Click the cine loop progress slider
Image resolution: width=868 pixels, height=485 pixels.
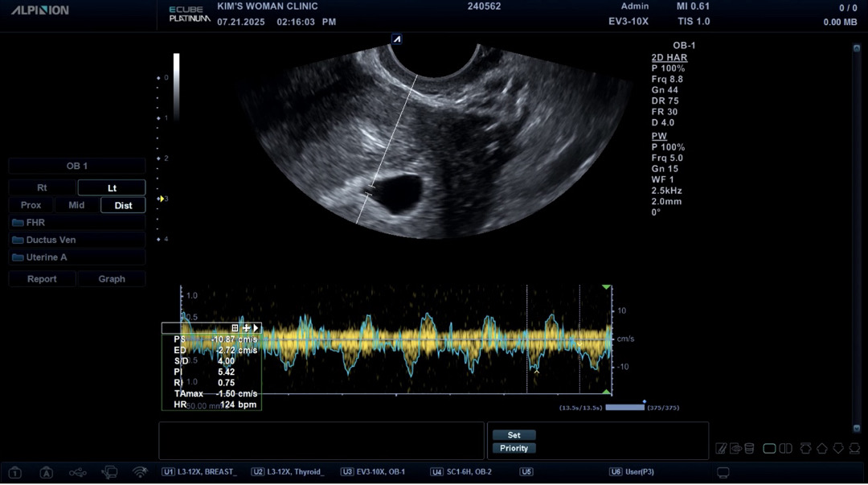coord(624,408)
